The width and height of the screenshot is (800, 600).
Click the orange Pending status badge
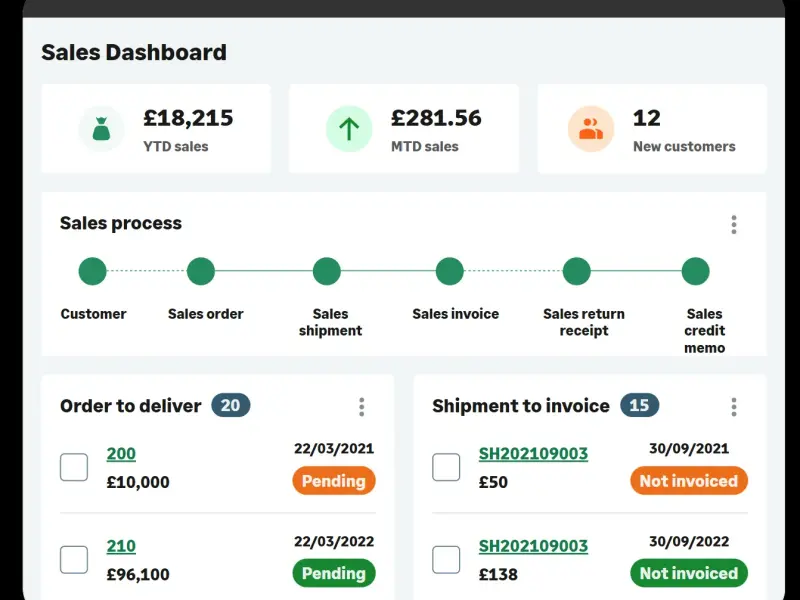pos(334,481)
